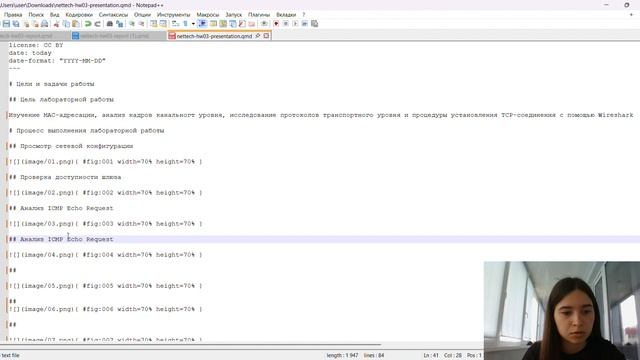Open the Поиск menu
640x360 pixels.
36,15
